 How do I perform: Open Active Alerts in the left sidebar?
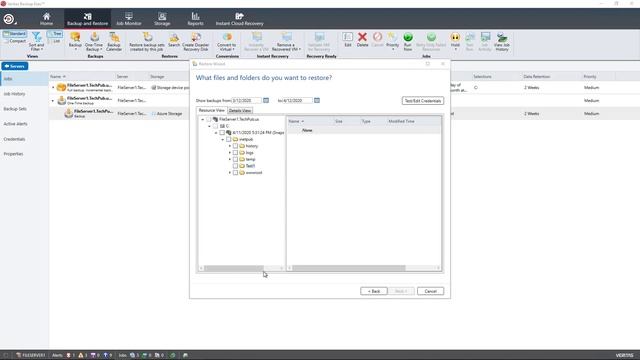[16, 124]
